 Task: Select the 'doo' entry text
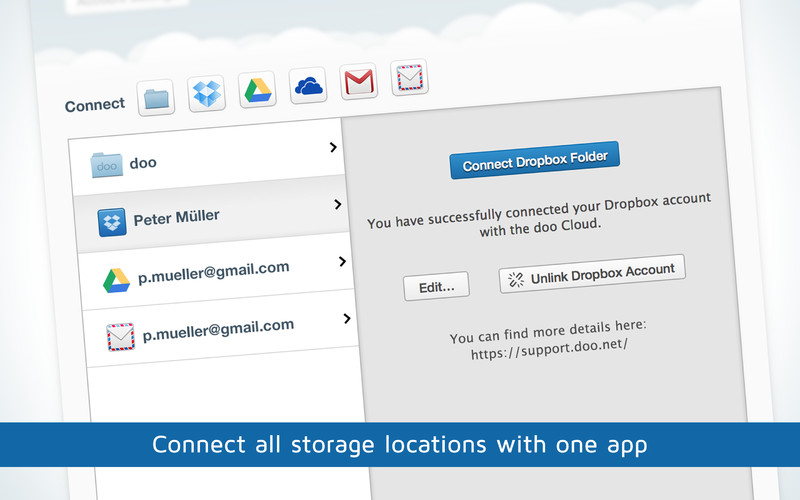coord(143,163)
